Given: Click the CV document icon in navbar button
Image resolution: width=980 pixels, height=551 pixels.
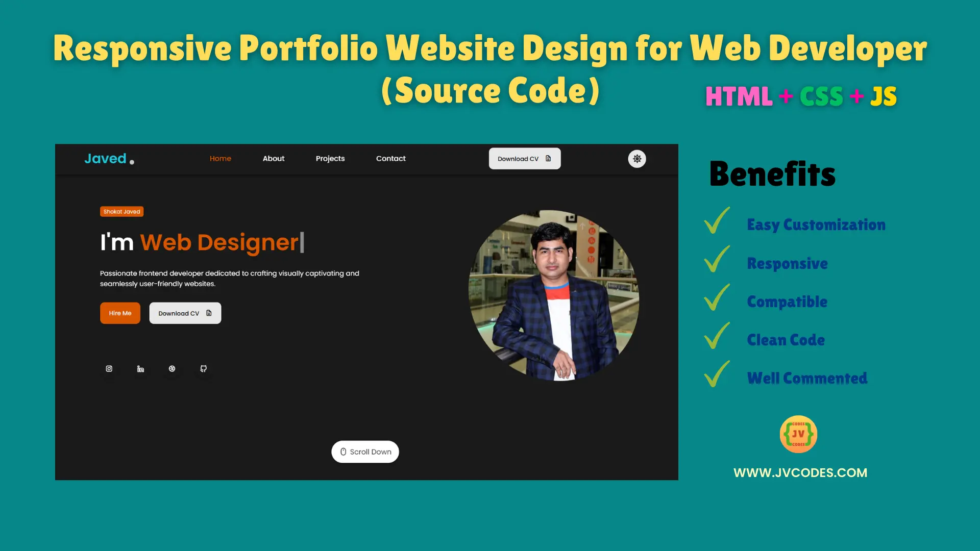Looking at the screenshot, I should pyautogui.click(x=549, y=159).
